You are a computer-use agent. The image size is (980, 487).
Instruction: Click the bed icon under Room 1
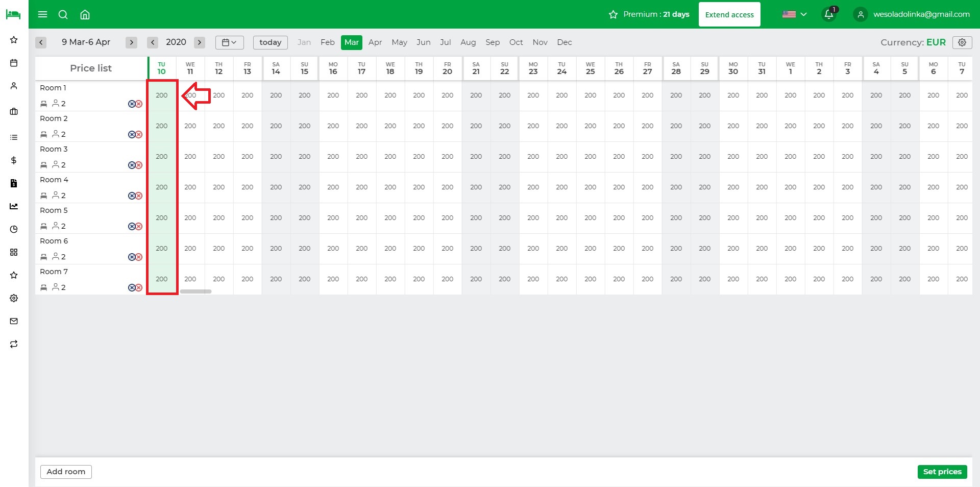point(44,104)
